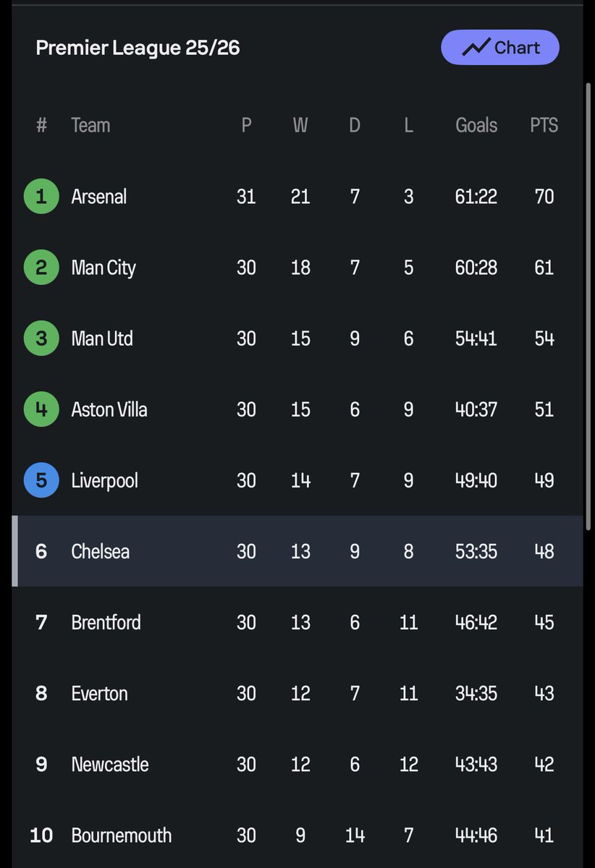Select the Arsenal team name
The width and height of the screenshot is (595, 868).
pos(99,196)
